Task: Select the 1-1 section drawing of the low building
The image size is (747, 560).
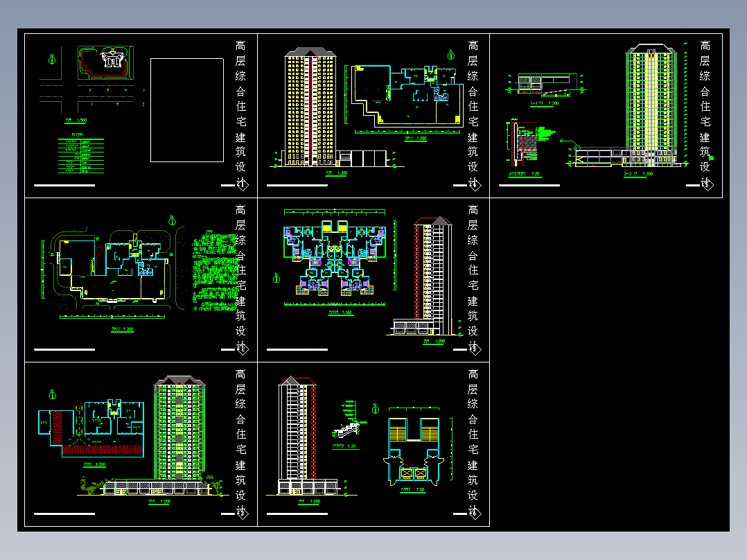Action: (x=547, y=84)
